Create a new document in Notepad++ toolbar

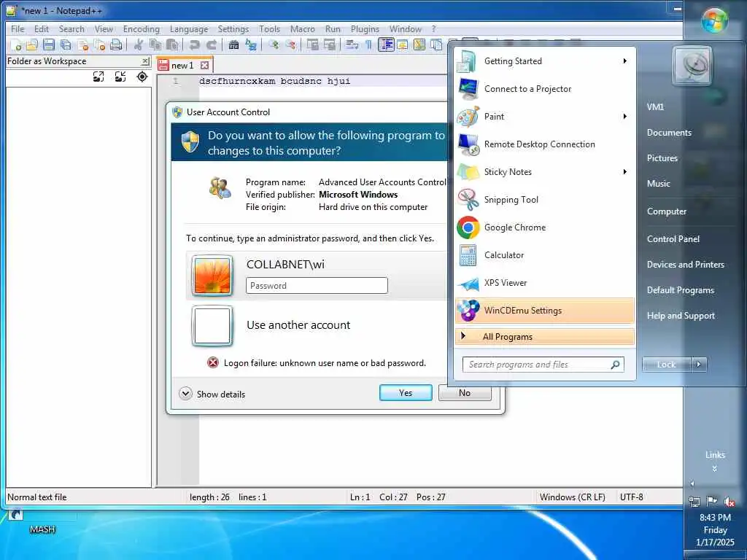click(x=16, y=44)
